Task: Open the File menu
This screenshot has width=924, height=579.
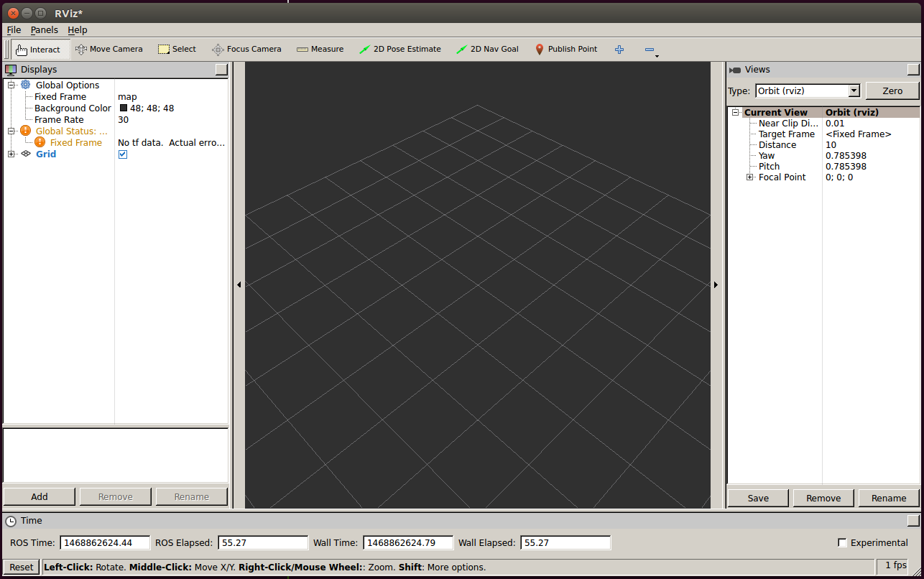Action: [14, 30]
